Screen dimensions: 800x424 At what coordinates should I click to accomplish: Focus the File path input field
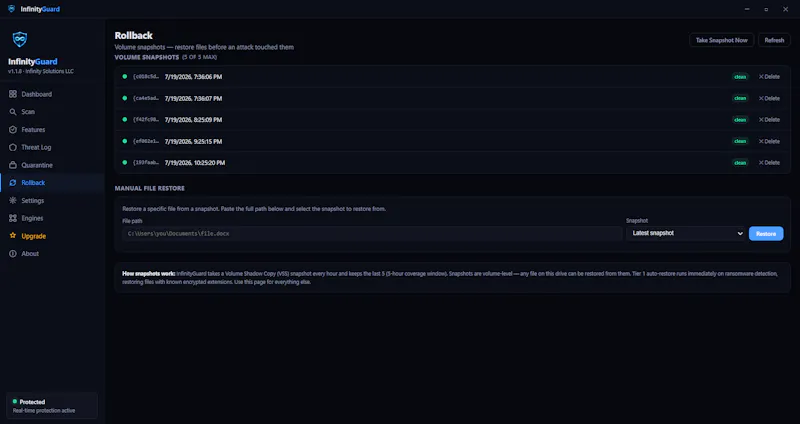[372, 234]
